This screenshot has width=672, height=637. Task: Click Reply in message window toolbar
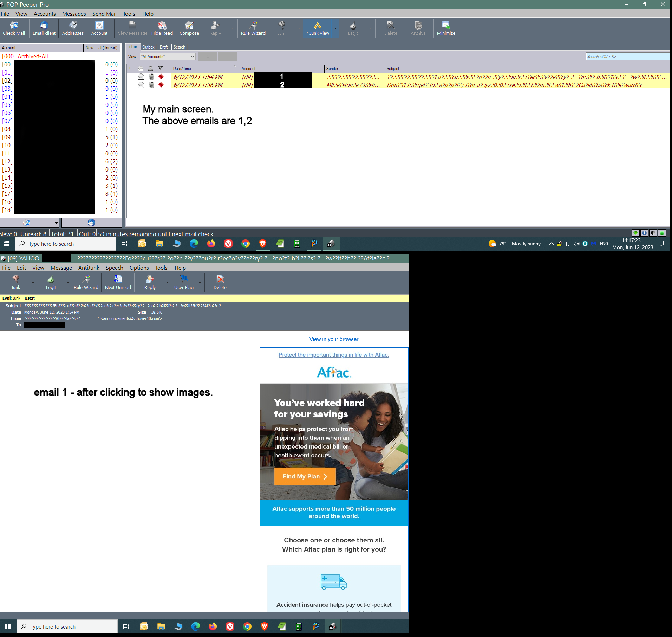click(150, 283)
